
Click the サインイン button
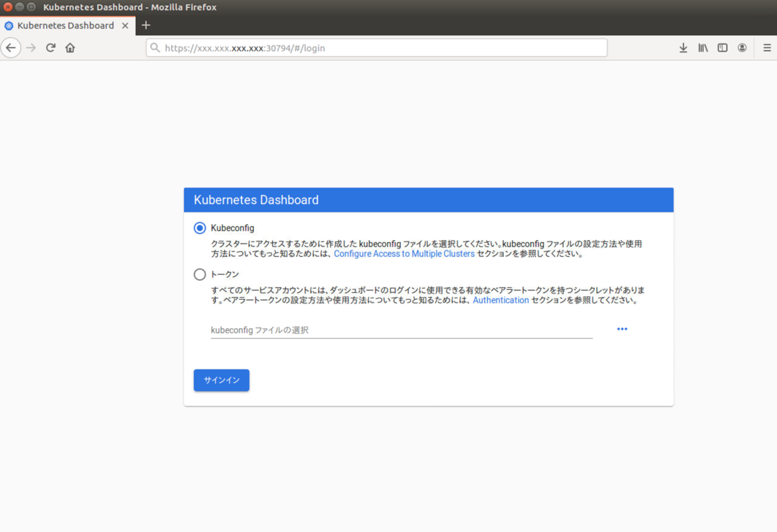click(x=221, y=381)
